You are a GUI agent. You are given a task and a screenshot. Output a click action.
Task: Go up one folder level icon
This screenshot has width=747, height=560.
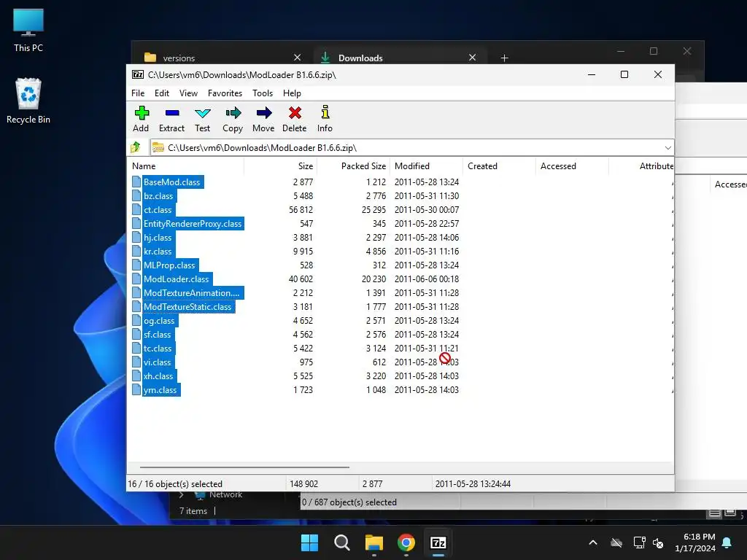[x=135, y=147]
